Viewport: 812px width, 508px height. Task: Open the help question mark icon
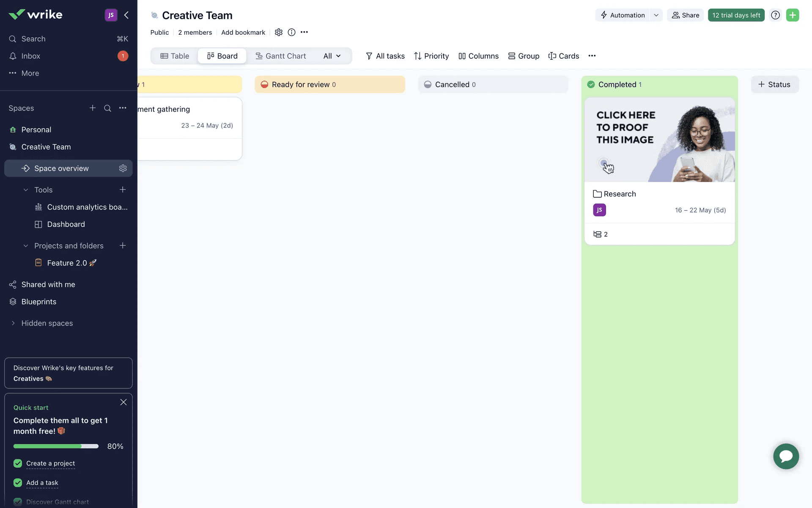(x=775, y=15)
